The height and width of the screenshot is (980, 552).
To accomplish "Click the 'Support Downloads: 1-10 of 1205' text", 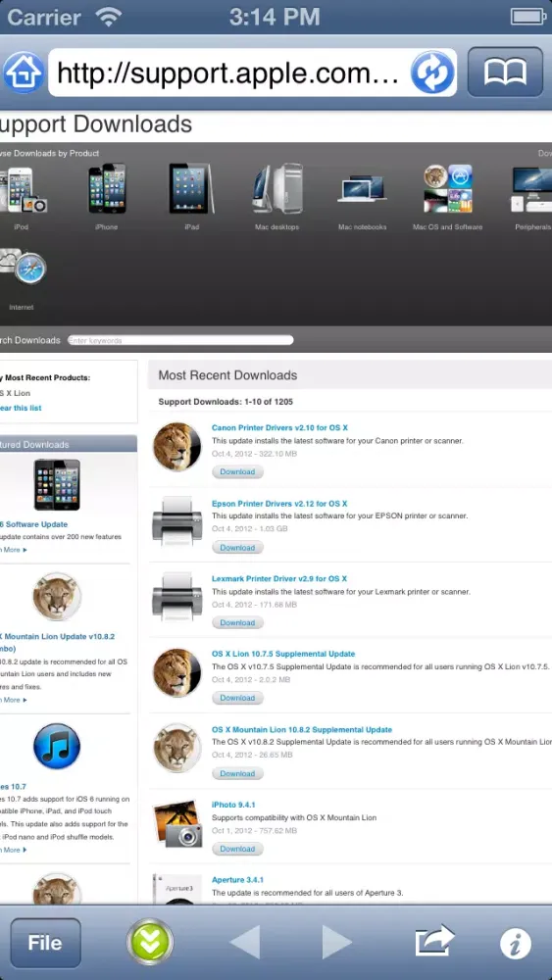I will [226, 401].
